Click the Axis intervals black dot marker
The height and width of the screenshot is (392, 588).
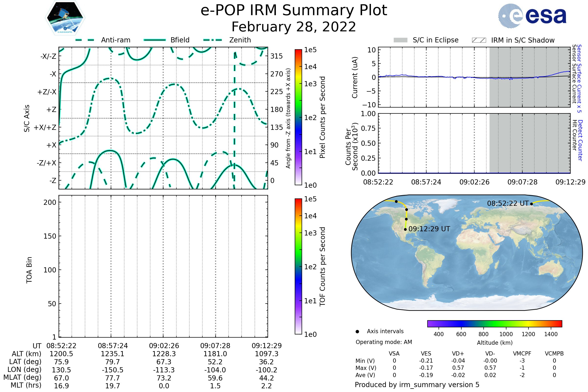tap(357, 331)
